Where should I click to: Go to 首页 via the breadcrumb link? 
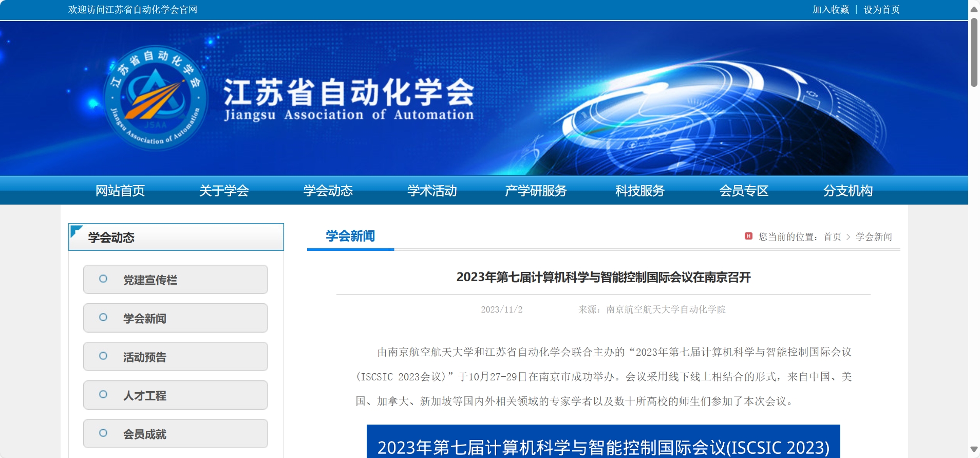pos(832,236)
